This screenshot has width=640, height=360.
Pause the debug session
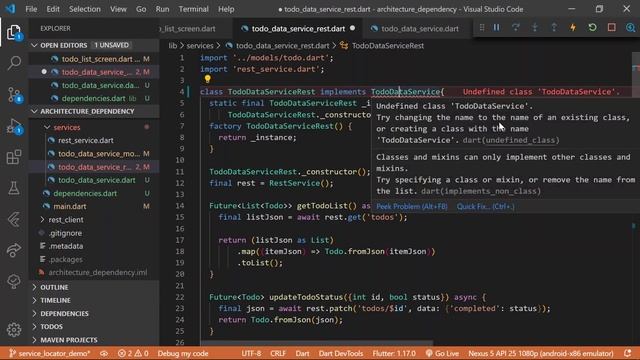coord(496,28)
